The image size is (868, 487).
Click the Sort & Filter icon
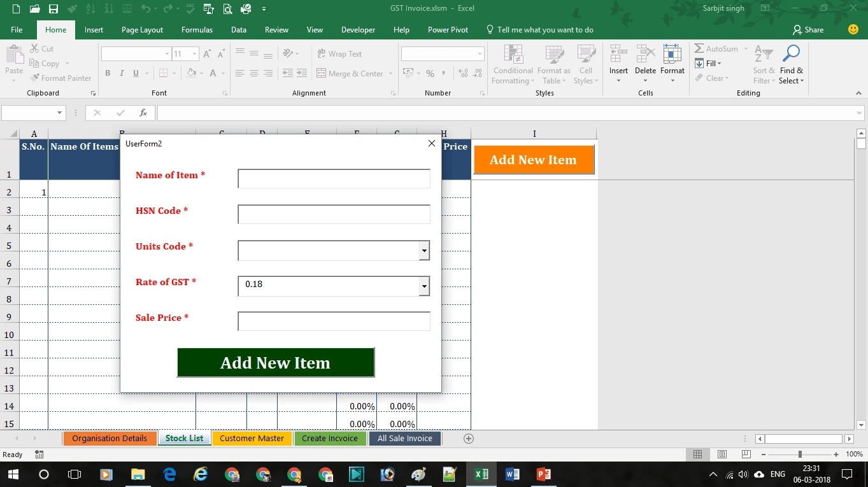pos(764,53)
